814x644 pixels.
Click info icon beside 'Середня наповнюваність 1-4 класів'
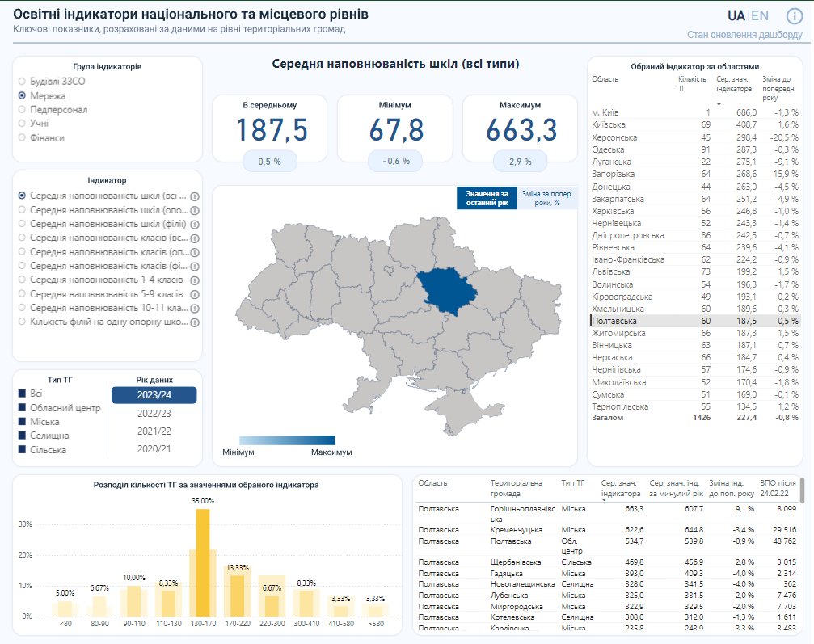point(194,280)
